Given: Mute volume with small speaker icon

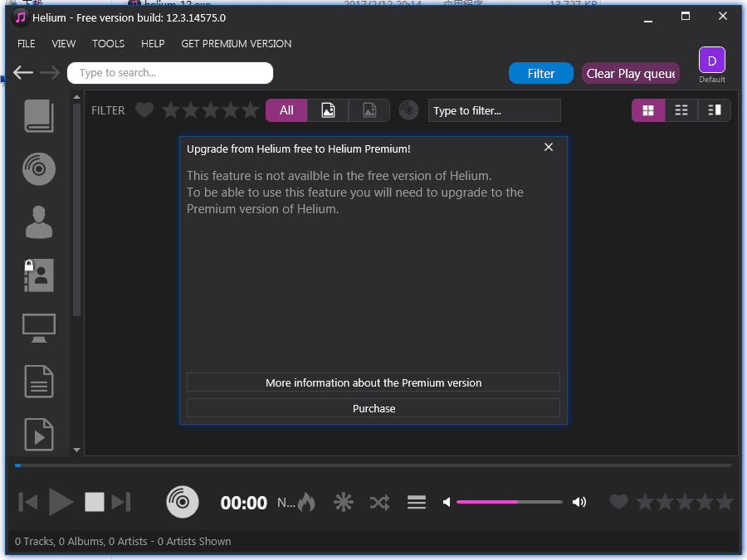Looking at the screenshot, I should click(447, 502).
